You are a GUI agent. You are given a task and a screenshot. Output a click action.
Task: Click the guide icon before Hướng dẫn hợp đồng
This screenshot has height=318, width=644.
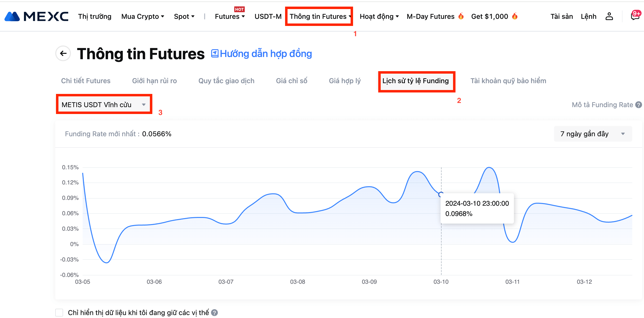[x=214, y=53]
